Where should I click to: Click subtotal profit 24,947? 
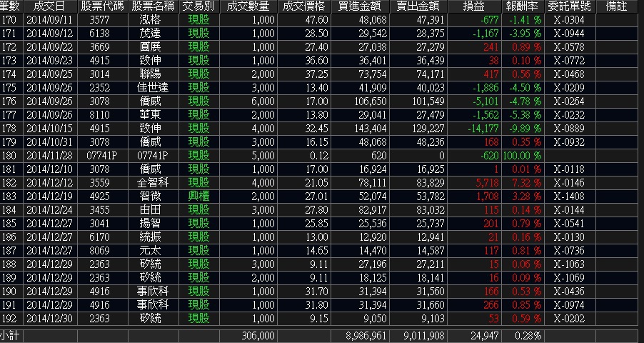(x=485, y=336)
